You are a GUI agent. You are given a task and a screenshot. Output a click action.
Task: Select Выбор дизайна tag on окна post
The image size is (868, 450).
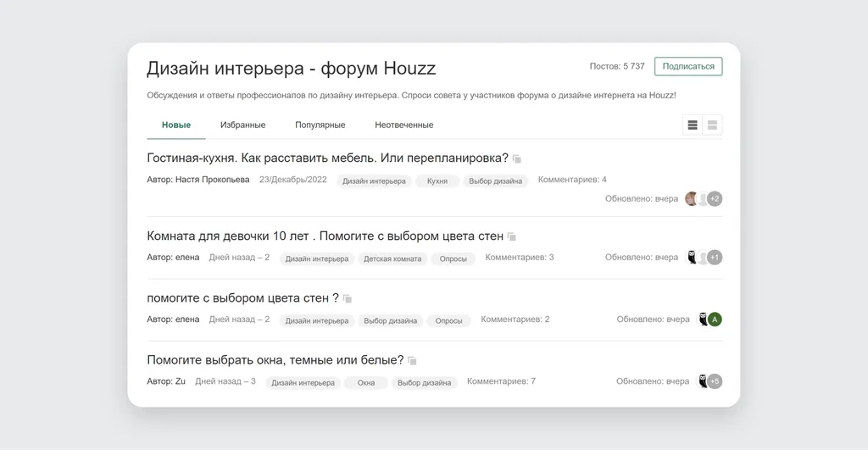(424, 382)
